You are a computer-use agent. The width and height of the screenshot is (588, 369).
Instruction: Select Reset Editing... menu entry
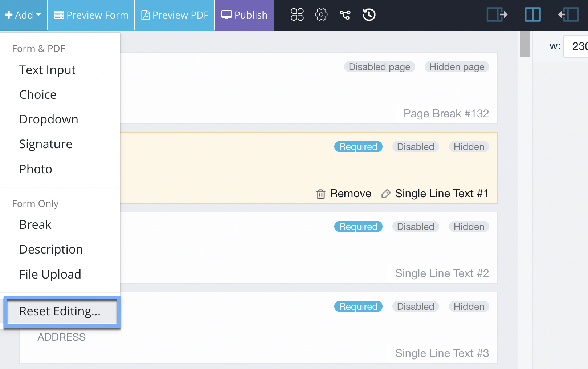pyautogui.click(x=60, y=311)
